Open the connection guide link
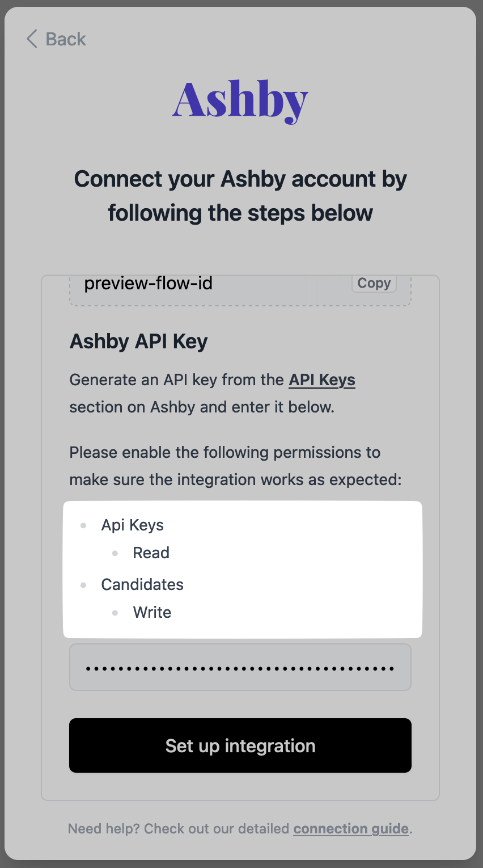Image resolution: width=483 pixels, height=868 pixels. pyautogui.click(x=351, y=829)
